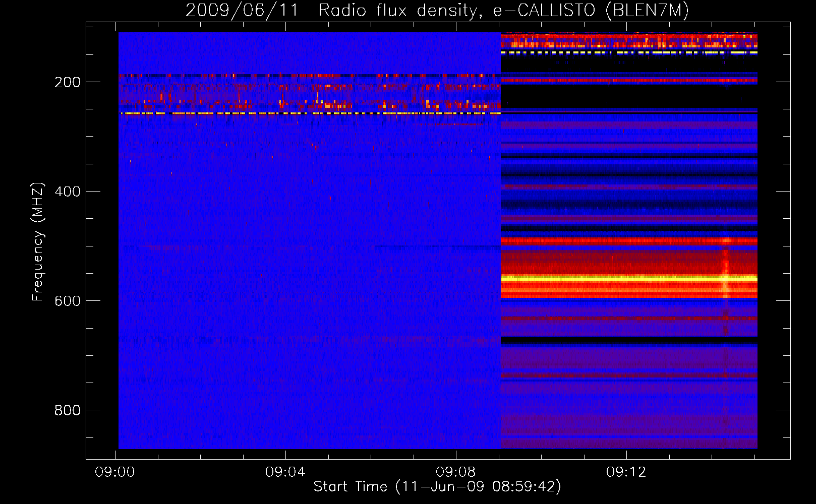
Task: Click the 09:04 time axis label
Action: tap(285, 472)
